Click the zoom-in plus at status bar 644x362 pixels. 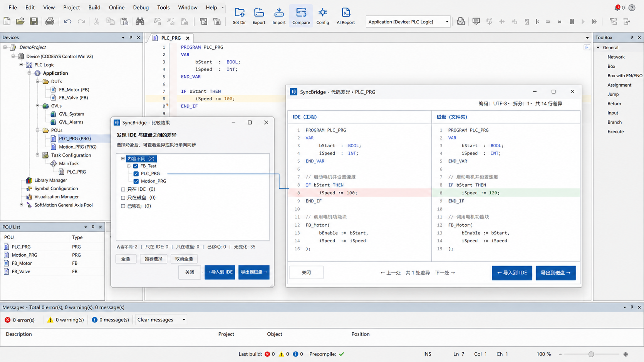[x=626, y=354]
